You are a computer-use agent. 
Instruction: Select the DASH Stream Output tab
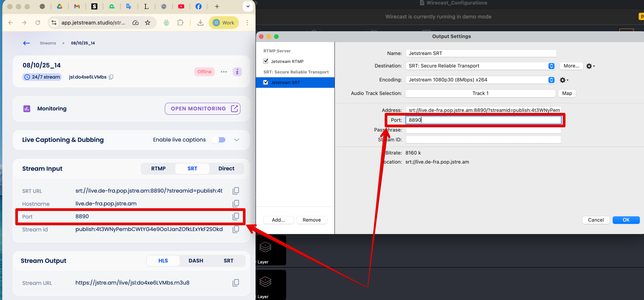click(x=196, y=261)
